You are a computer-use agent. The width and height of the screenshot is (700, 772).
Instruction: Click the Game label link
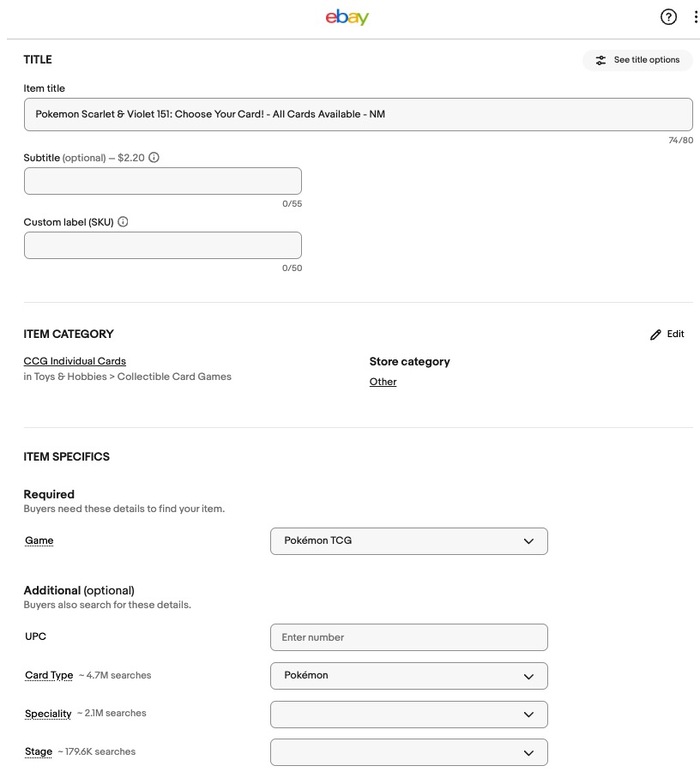(x=39, y=541)
